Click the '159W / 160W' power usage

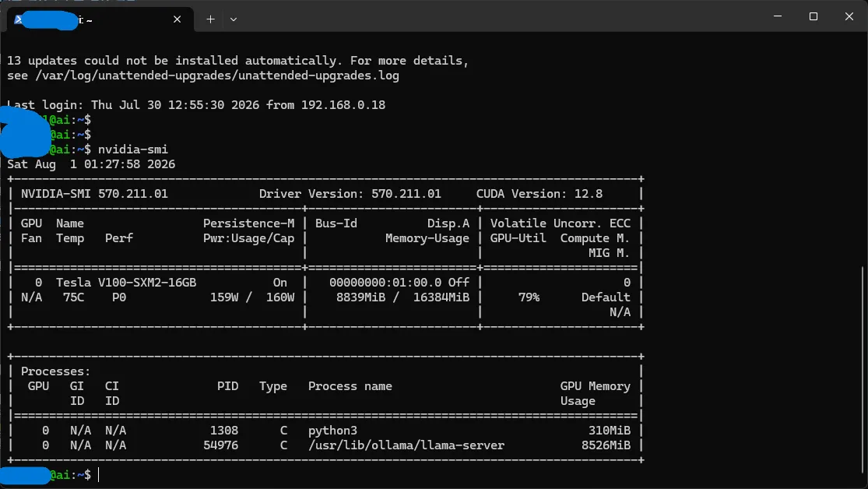click(252, 297)
